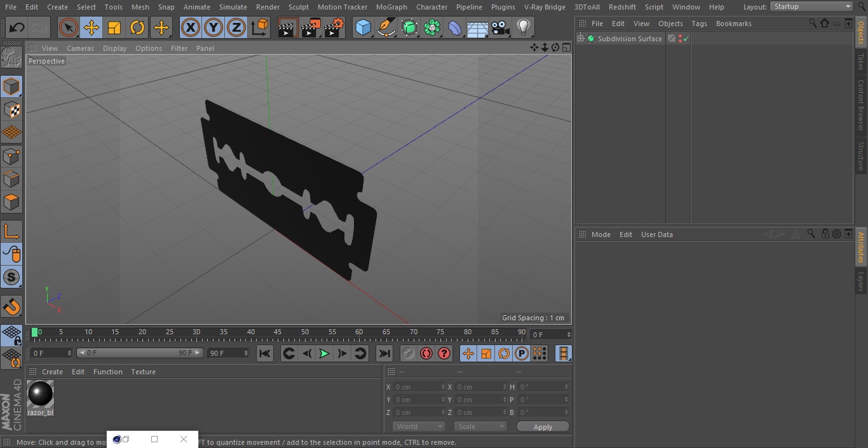Open the Deformer objects icon

(x=455, y=27)
